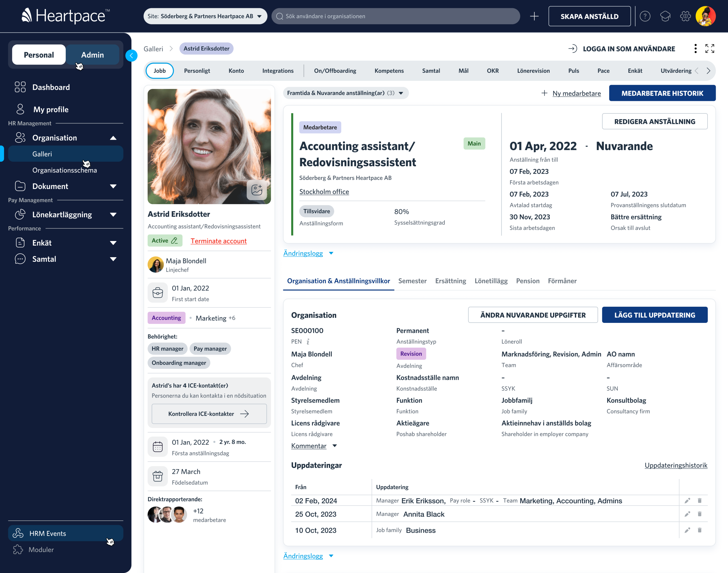
Task: Switch to Personal mode
Action: (x=39, y=55)
